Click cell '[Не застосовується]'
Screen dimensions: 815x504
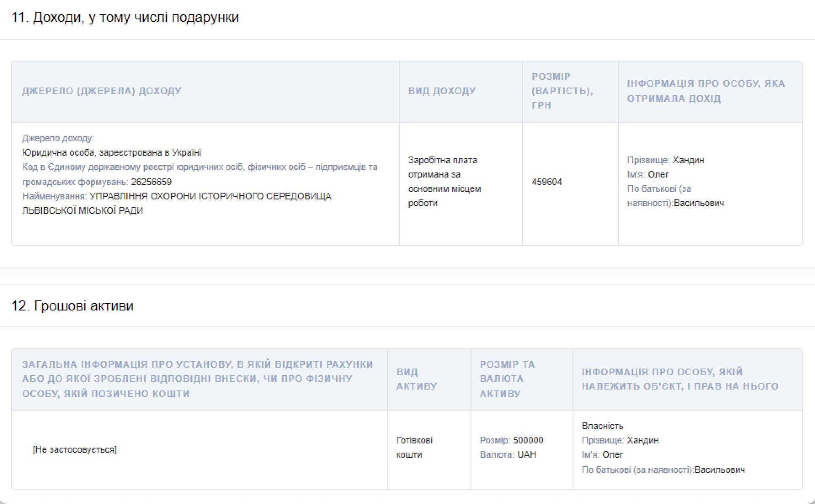(x=75, y=449)
